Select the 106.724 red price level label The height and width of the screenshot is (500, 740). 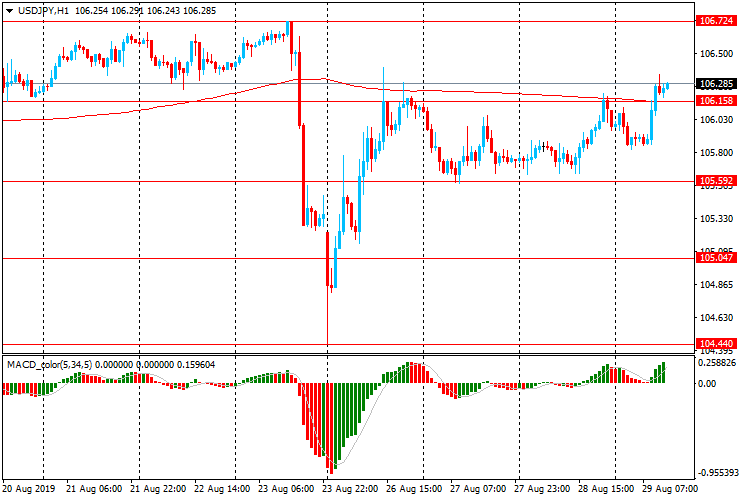coord(716,21)
